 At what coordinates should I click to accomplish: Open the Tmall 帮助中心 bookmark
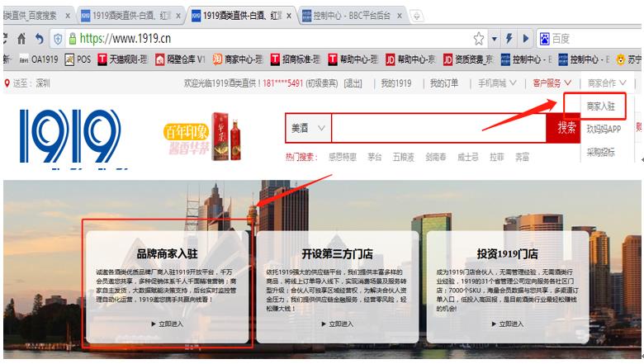[x=353, y=60]
